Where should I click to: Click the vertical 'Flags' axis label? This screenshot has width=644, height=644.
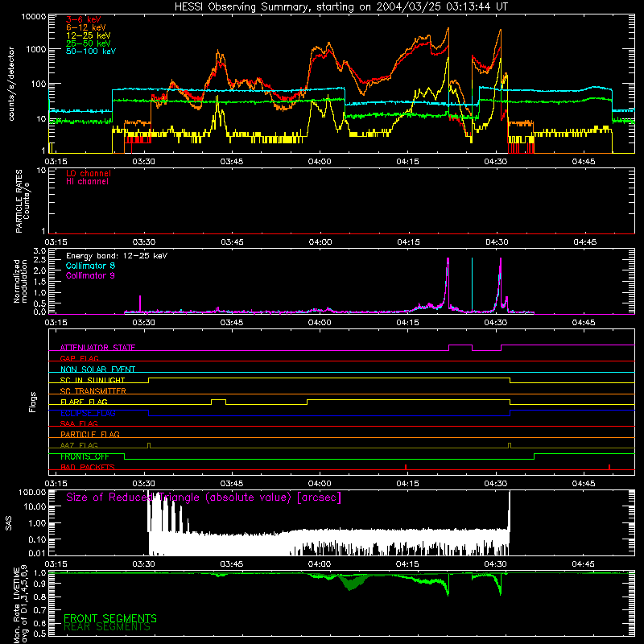[x=32, y=402]
